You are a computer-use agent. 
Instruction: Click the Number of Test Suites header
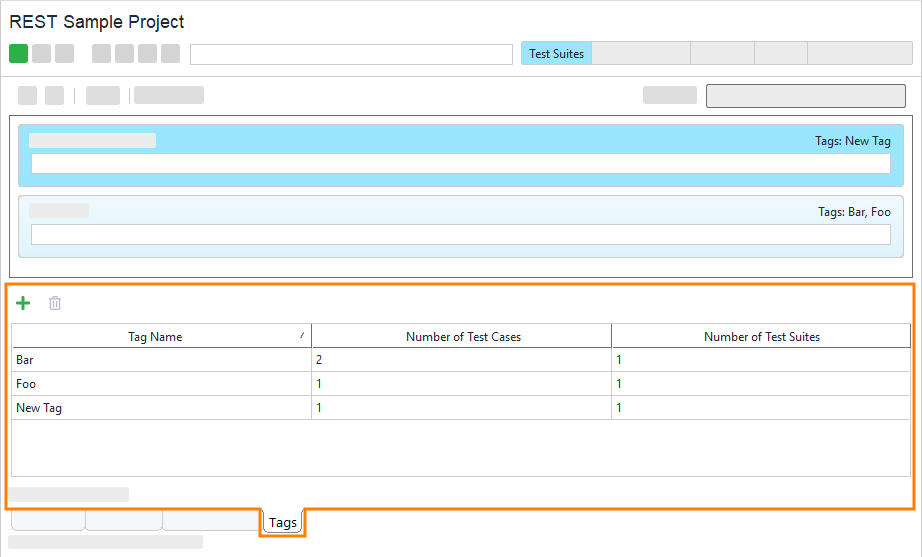tap(761, 337)
